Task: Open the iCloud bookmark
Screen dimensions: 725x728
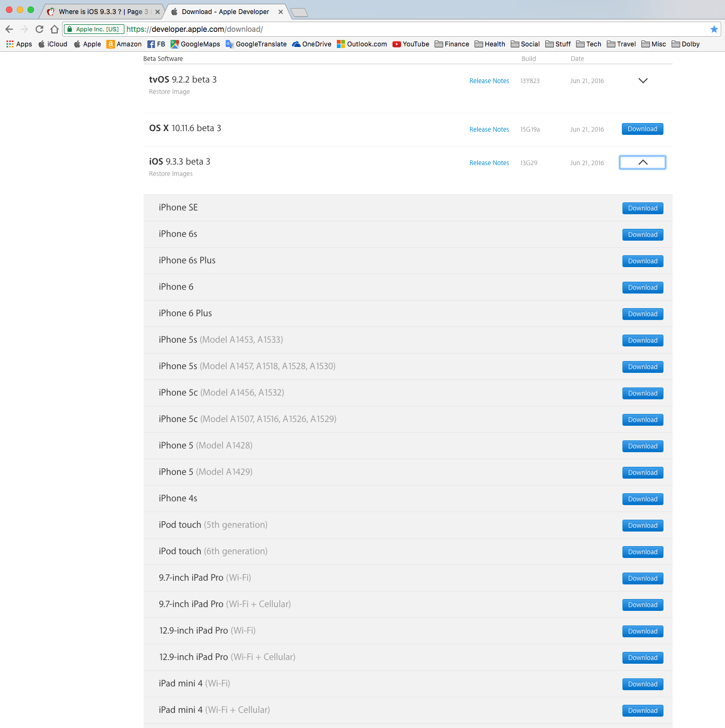Action: click(x=53, y=44)
